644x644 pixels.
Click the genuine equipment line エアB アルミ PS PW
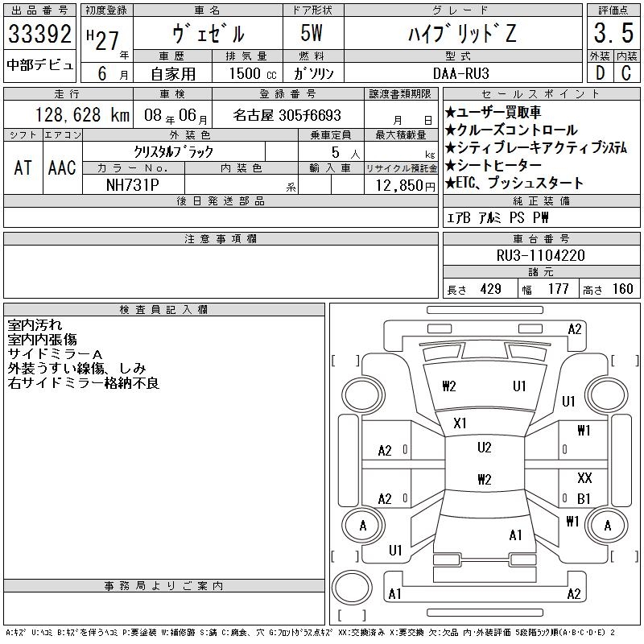(x=497, y=217)
